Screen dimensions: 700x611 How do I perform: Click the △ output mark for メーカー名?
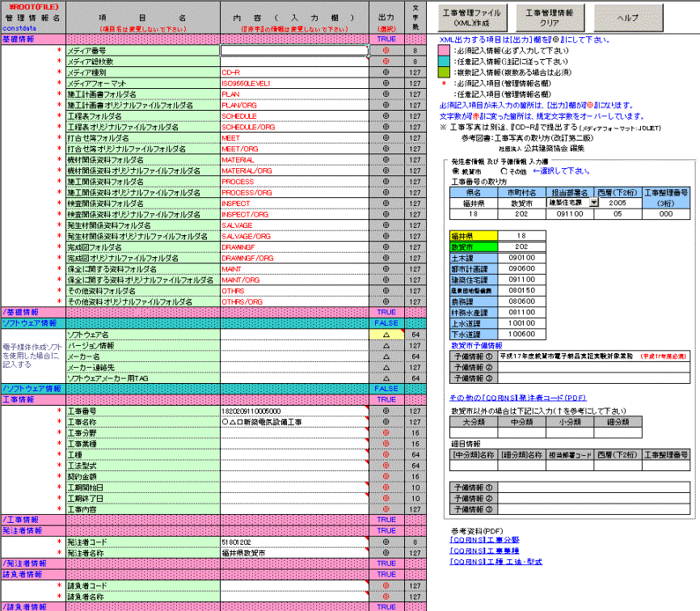point(386,356)
